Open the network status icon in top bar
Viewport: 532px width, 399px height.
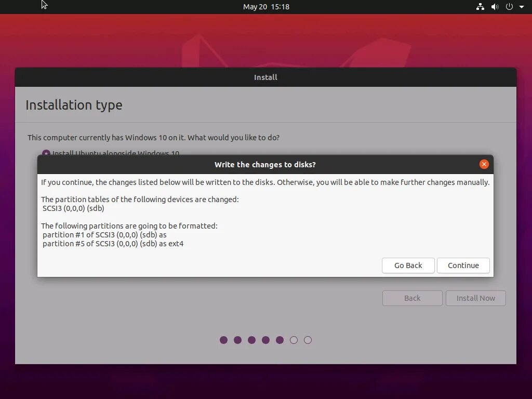tap(480, 7)
